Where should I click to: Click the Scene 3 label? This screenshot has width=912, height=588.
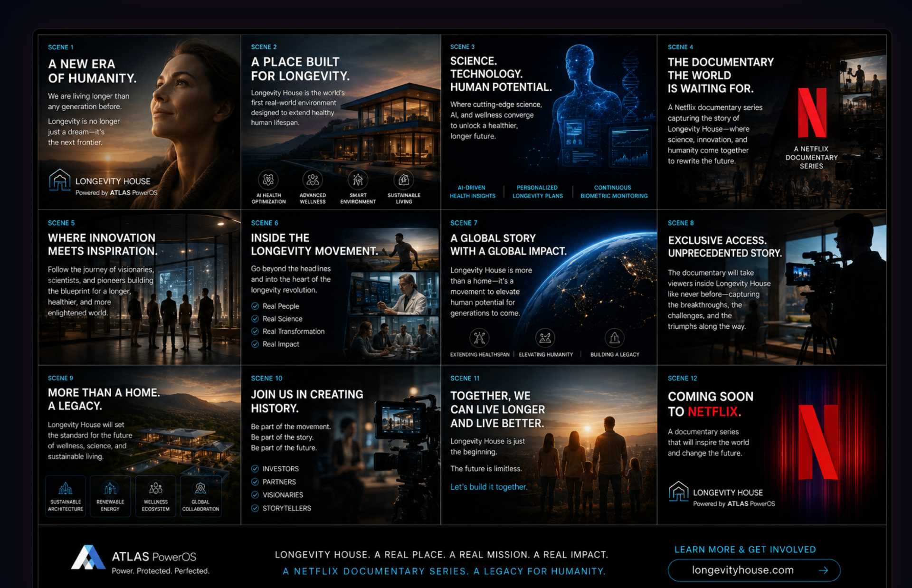coord(462,47)
